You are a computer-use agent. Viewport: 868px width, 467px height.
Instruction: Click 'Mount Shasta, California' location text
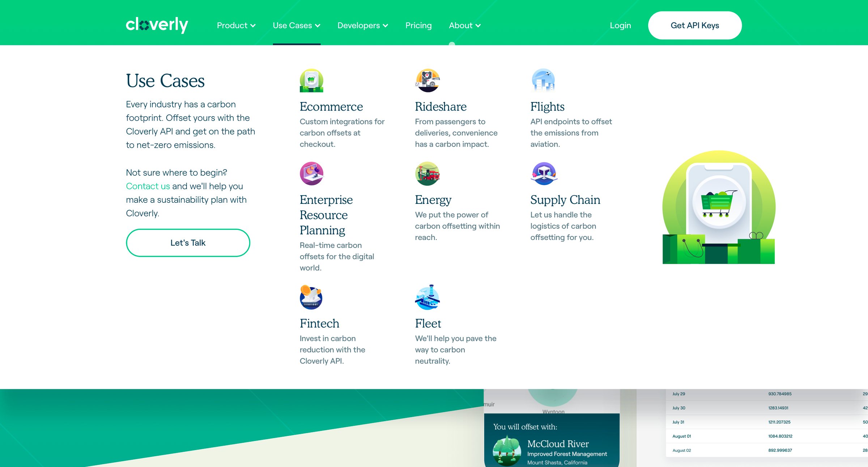(x=557, y=463)
